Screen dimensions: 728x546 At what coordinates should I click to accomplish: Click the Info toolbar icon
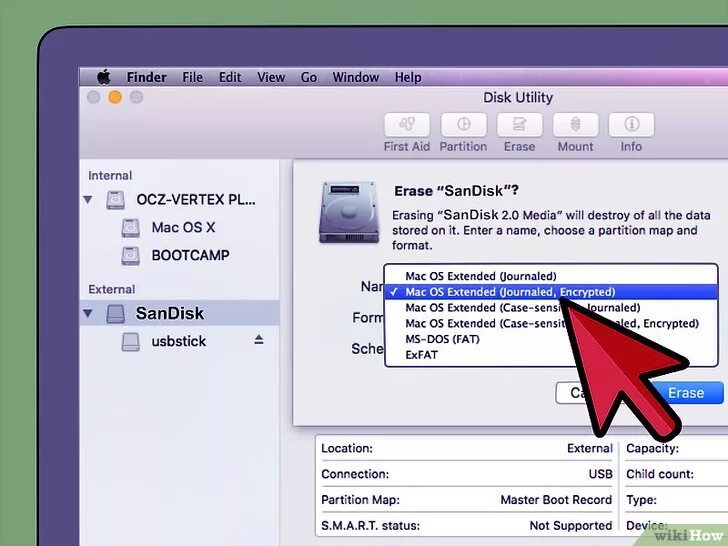631,124
